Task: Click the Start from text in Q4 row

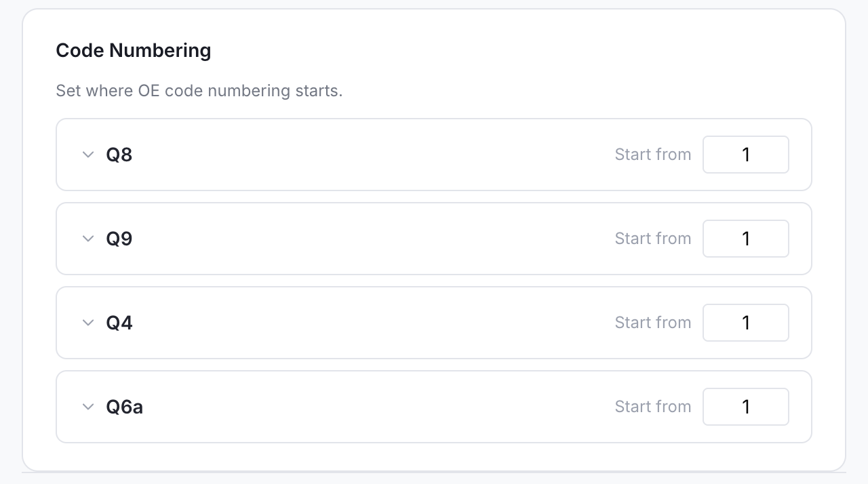Action: 652,323
